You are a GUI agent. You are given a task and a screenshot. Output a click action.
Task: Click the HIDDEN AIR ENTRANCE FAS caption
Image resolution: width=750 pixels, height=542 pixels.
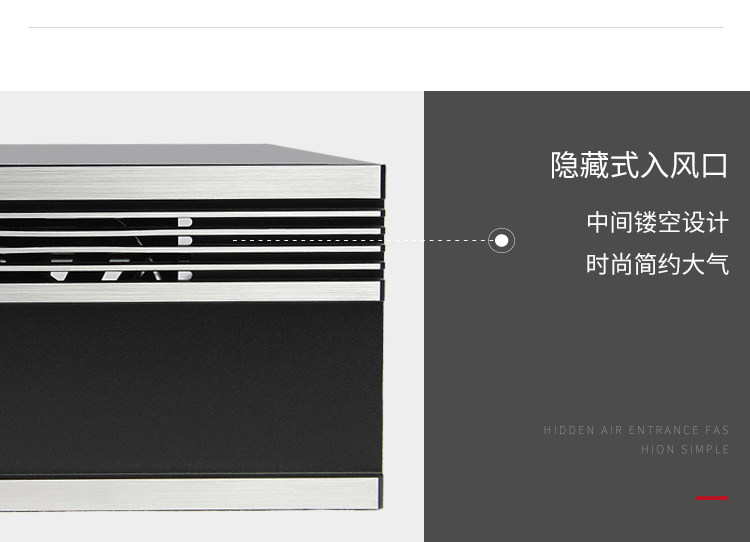click(636, 430)
